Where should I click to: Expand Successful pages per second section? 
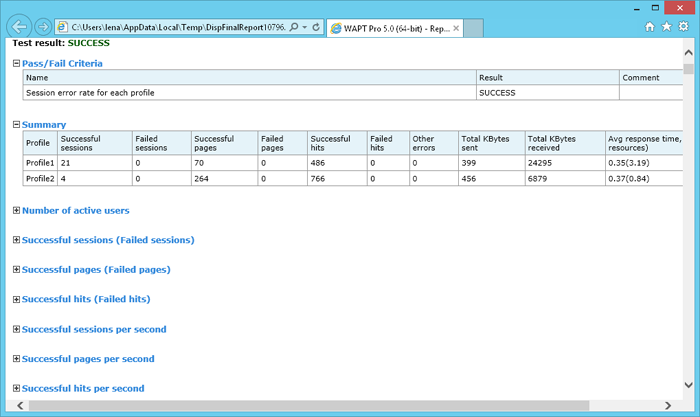click(17, 359)
